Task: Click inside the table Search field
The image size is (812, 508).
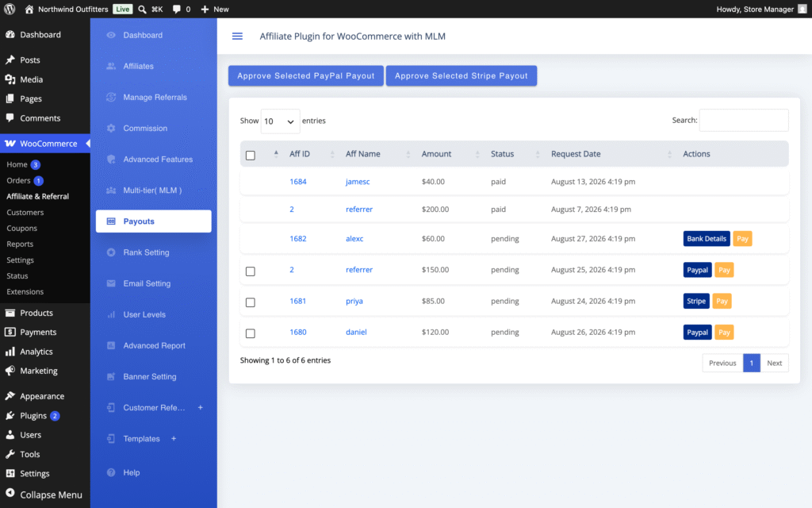Action: pos(744,121)
